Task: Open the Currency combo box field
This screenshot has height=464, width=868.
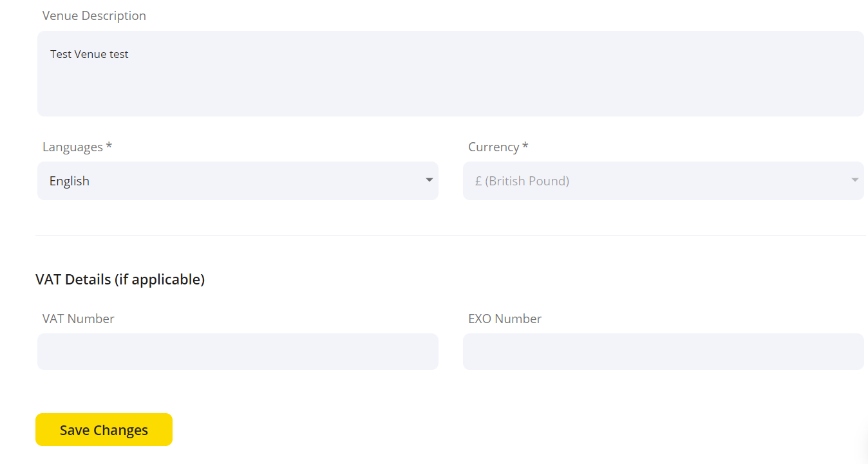Action: [x=663, y=181]
